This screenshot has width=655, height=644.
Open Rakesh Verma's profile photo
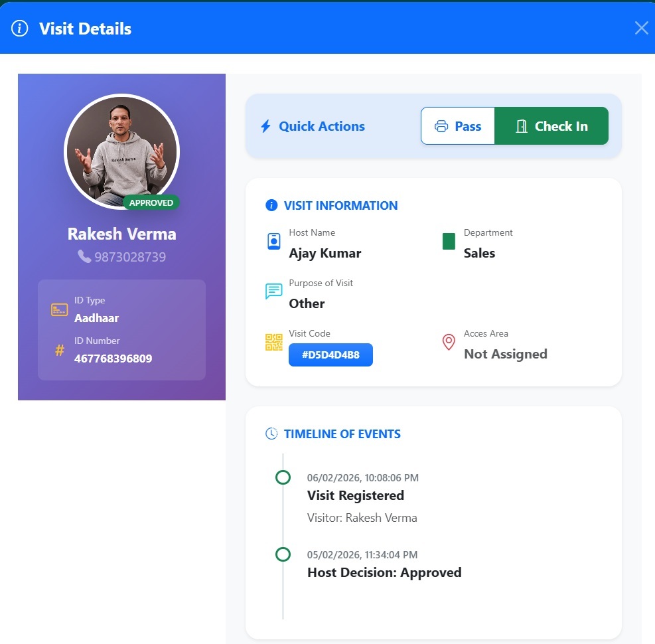[121, 151]
